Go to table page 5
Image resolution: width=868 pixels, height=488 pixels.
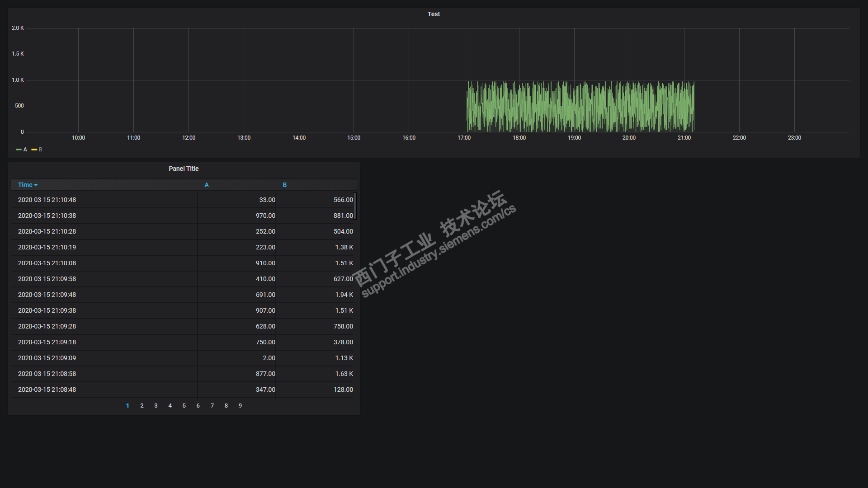click(x=184, y=406)
